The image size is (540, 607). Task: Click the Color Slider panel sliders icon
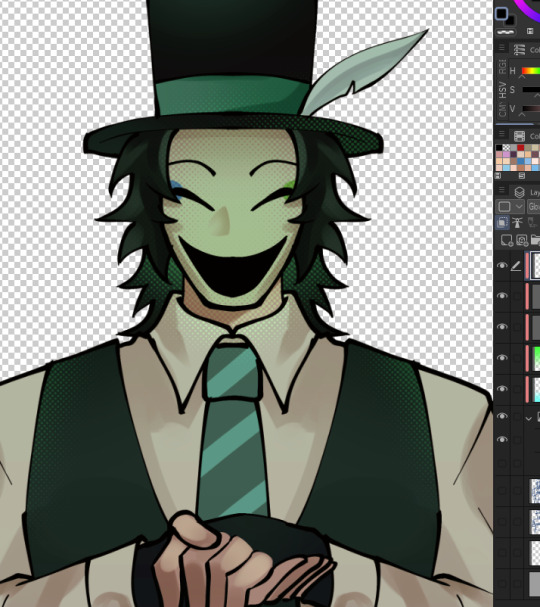tap(519, 50)
